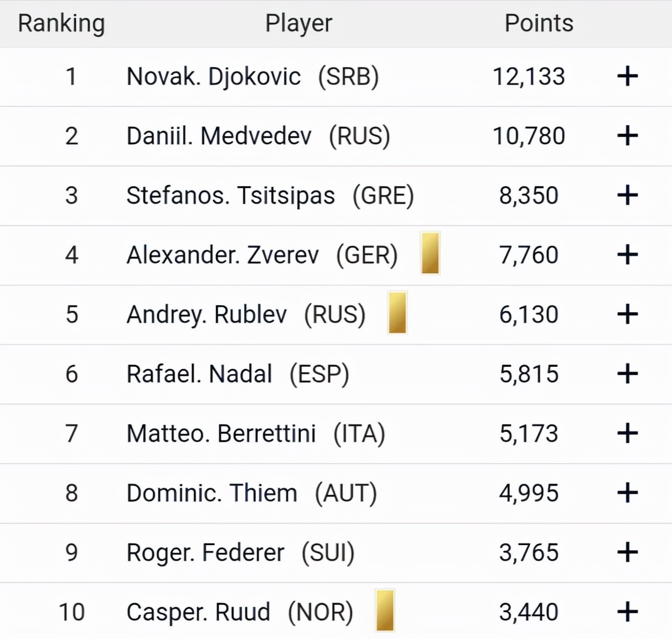Click plus icon on Casper Ruud's row
Screen dimensions: 672x639
click(x=627, y=612)
